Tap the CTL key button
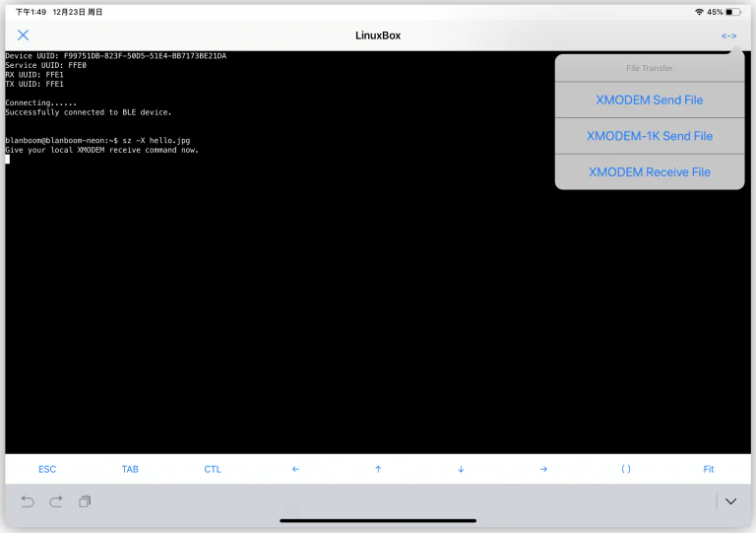Viewport: 756px width, 533px height. (213, 469)
